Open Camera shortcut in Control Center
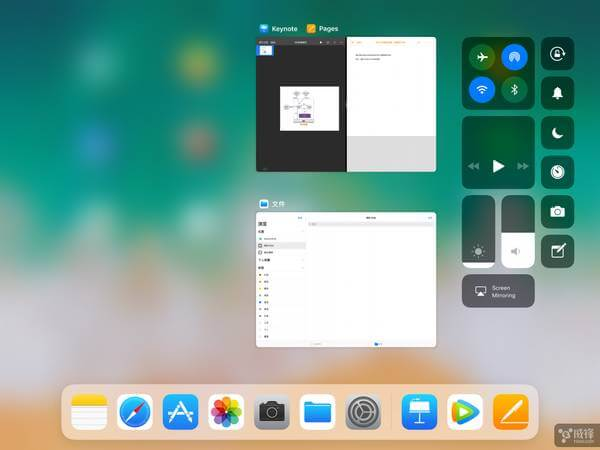Viewport: 600px width, 450px height. [557, 212]
